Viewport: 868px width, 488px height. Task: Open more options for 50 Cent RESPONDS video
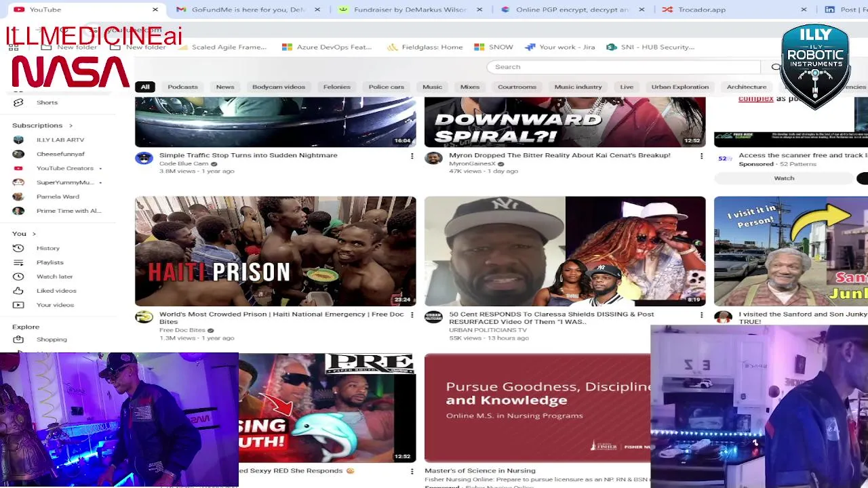coord(701,315)
